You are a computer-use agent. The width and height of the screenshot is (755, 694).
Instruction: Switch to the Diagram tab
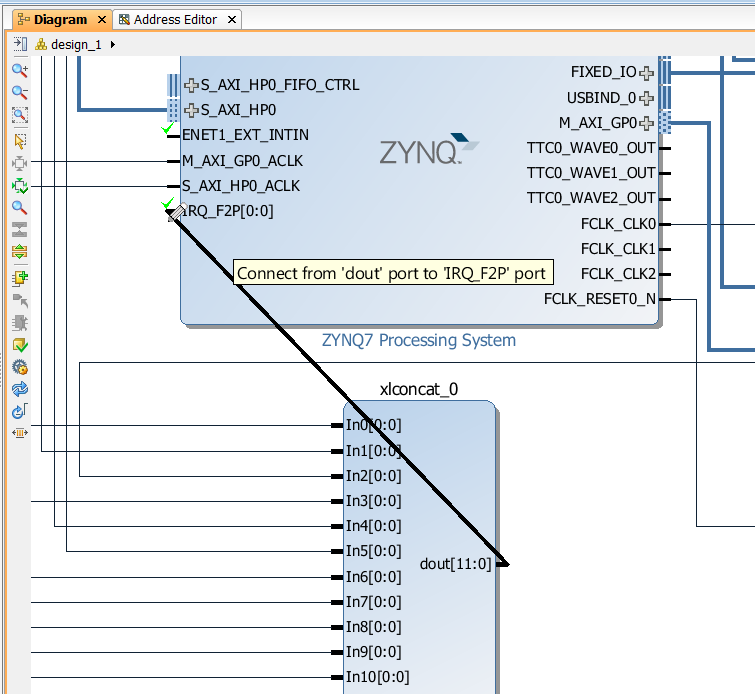click(x=61, y=19)
